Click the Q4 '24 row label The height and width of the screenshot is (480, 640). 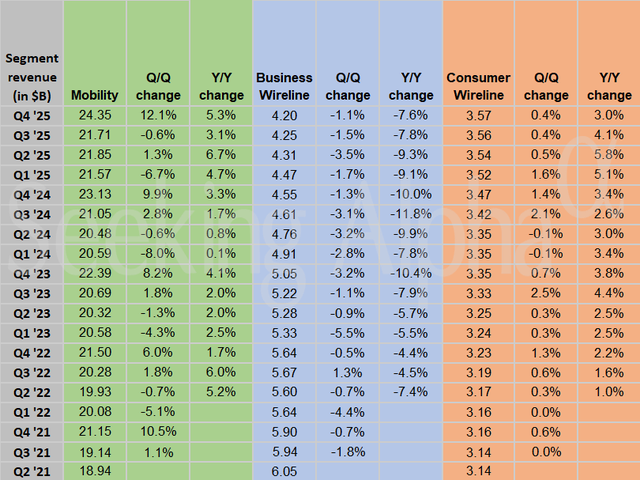[31, 191]
